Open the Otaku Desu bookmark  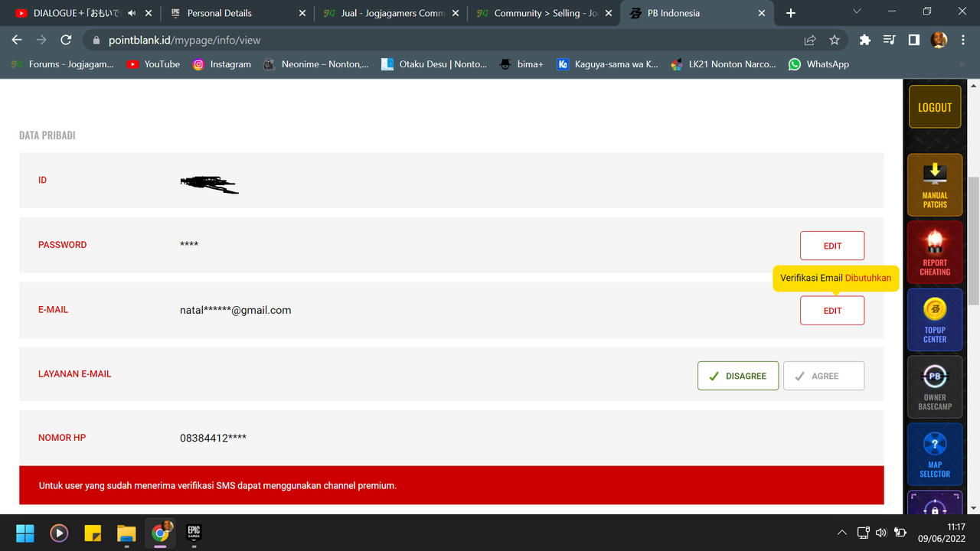coord(434,64)
